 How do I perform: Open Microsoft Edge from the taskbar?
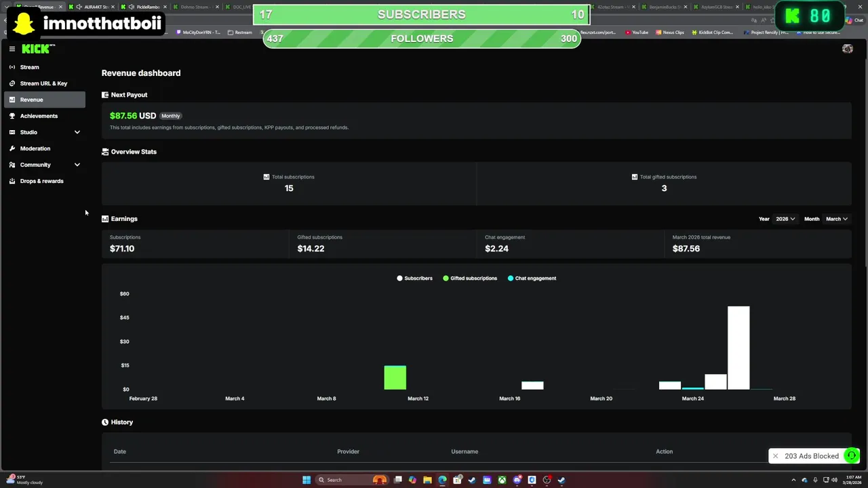tap(442, 480)
